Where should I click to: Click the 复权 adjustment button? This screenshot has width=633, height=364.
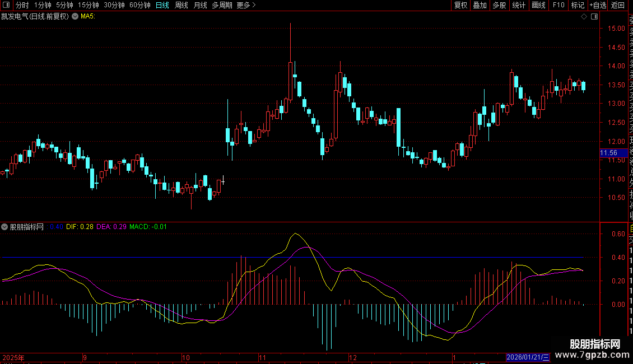[460, 5]
